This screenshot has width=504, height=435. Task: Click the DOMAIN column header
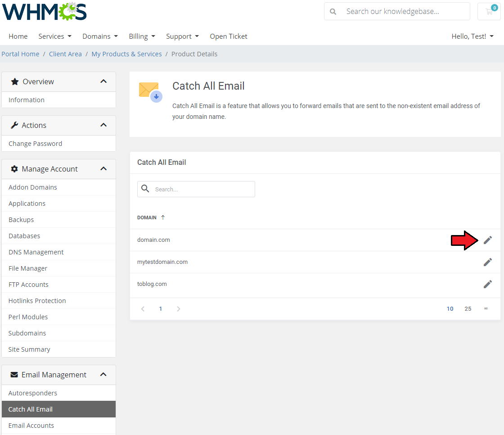(x=147, y=218)
